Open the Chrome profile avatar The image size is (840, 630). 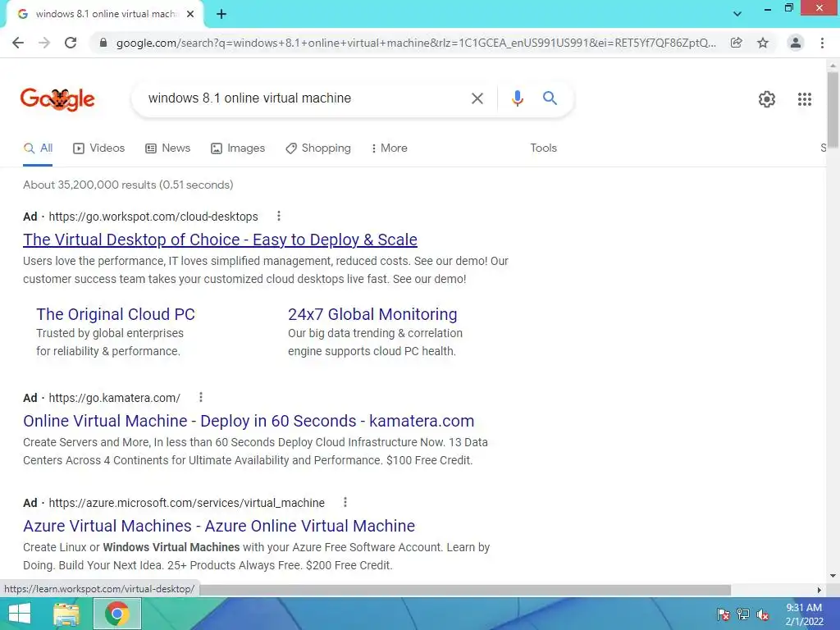(796, 43)
